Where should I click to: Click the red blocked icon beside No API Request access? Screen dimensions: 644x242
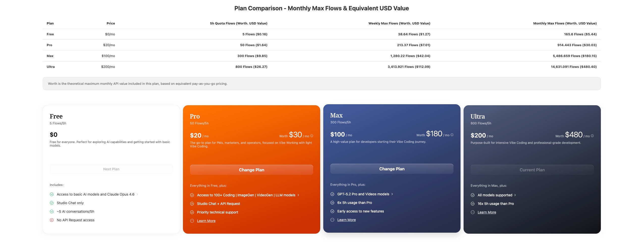(x=52, y=220)
